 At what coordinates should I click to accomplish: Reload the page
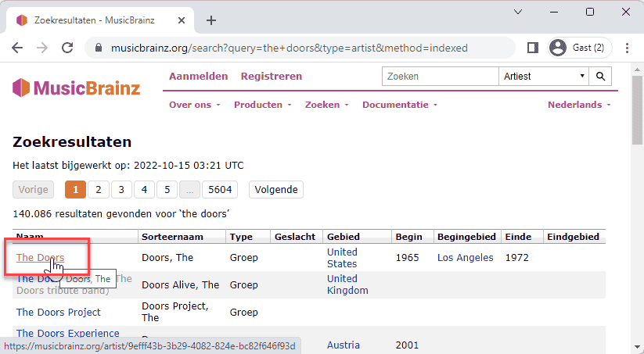point(67,48)
